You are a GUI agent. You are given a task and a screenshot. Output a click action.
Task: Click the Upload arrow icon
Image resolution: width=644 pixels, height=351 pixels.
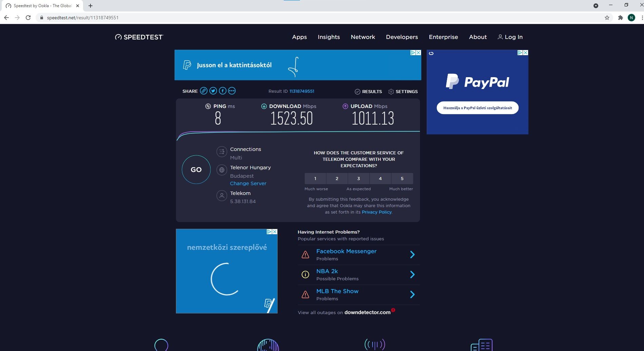click(x=345, y=106)
